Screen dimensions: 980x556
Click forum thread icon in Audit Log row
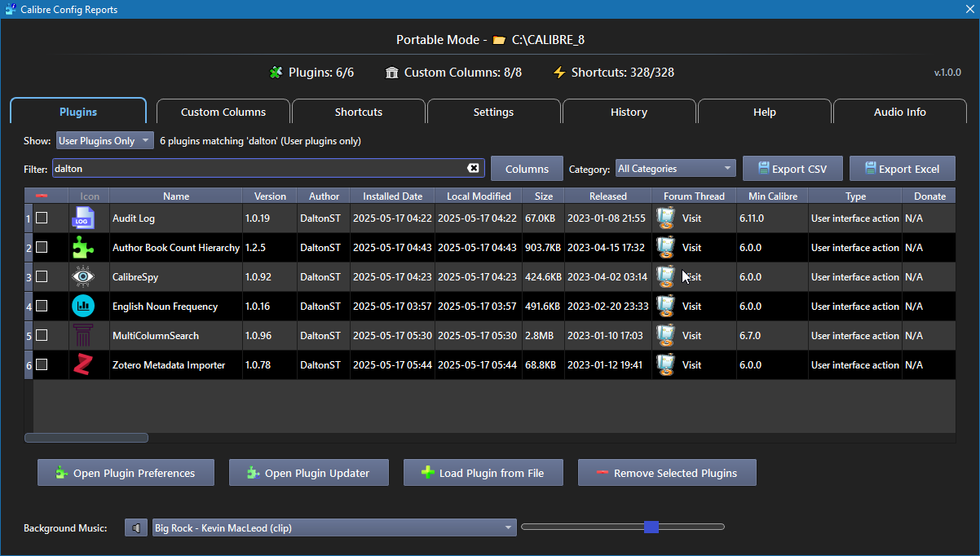click(666, 218)
